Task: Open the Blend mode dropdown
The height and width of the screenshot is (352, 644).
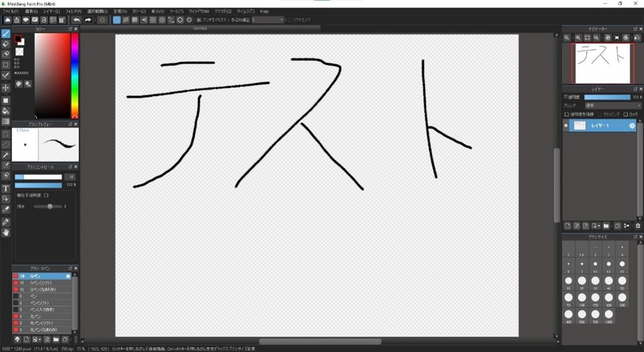Action: pyautogui.click(x=613, y=106)
